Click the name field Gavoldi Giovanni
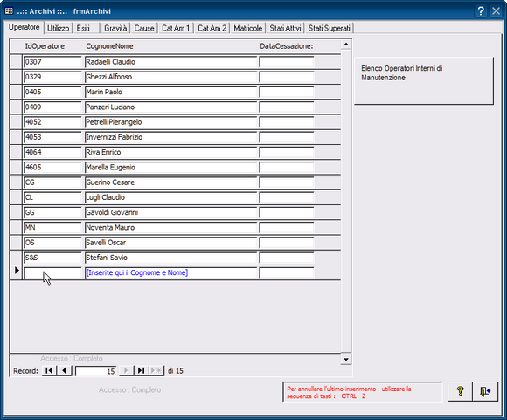This screenshot has height=420, width=507. [170, 212]
